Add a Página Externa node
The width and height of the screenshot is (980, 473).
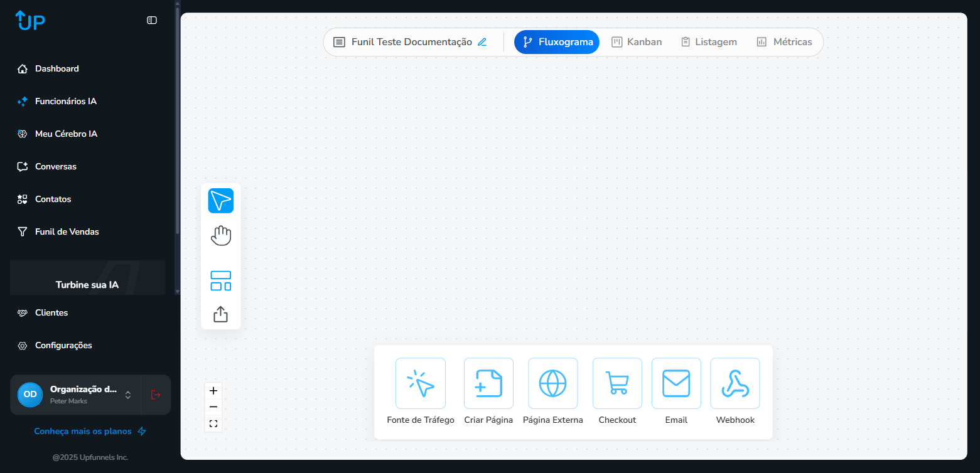click(552, 383)
